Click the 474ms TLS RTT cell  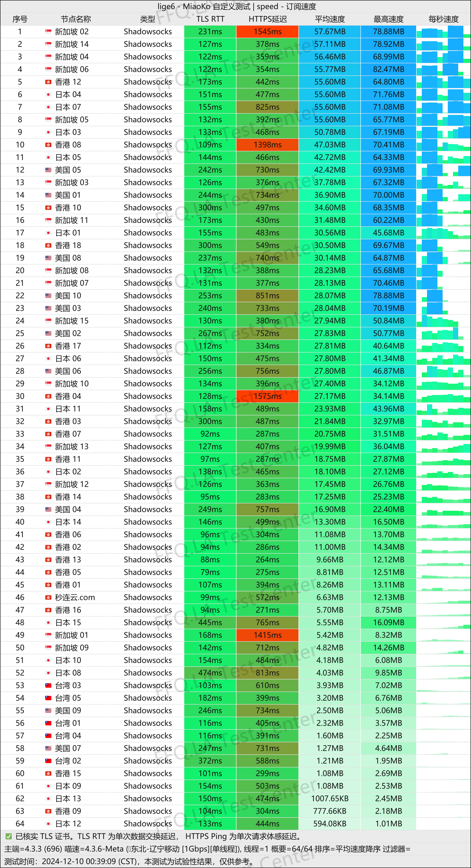[210, 673]
